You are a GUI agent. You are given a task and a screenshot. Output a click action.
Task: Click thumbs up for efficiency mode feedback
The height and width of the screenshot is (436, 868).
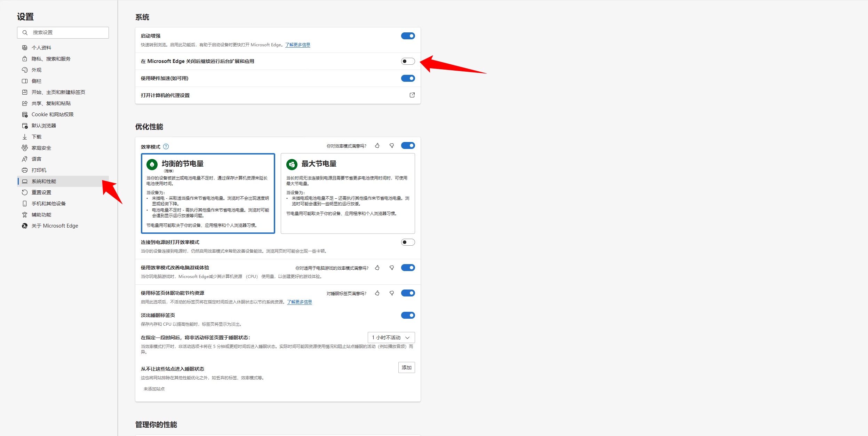click(x=377, y=146)
